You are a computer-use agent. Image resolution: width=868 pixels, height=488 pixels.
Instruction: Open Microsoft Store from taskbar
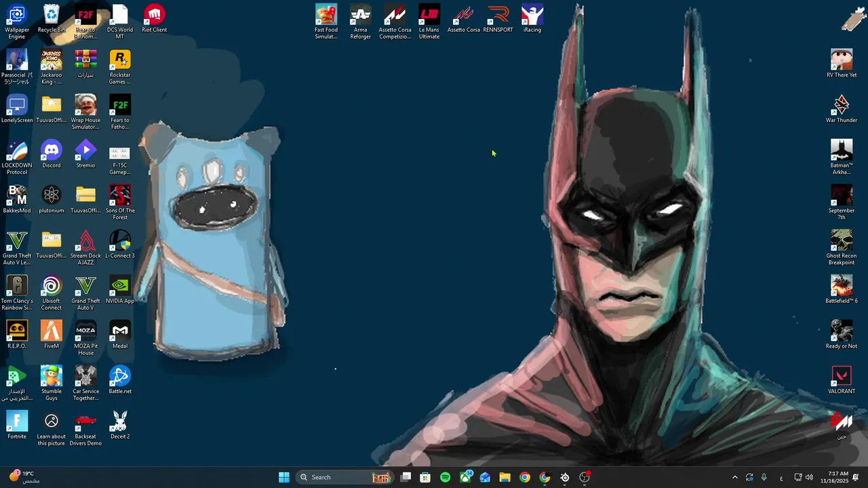[425, 477]
